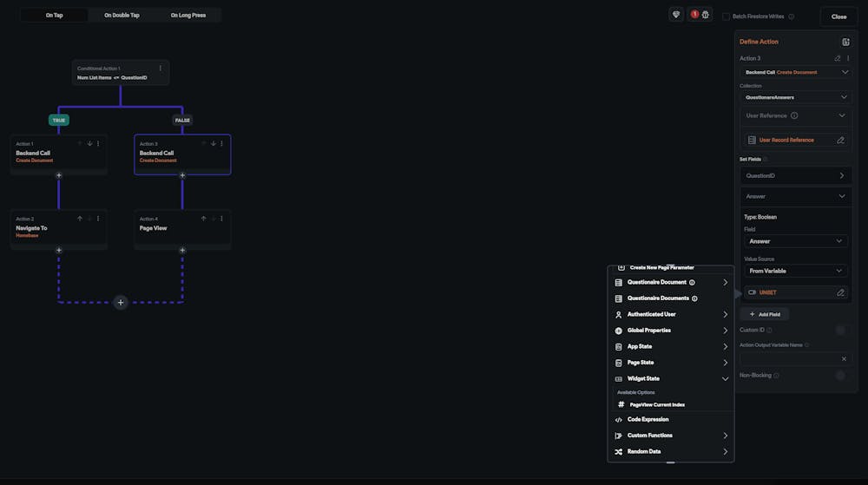The width and height of the screenshot is (868, 485).
Task: Move Action 1 down with arrow icon
Action: (89, 143)
